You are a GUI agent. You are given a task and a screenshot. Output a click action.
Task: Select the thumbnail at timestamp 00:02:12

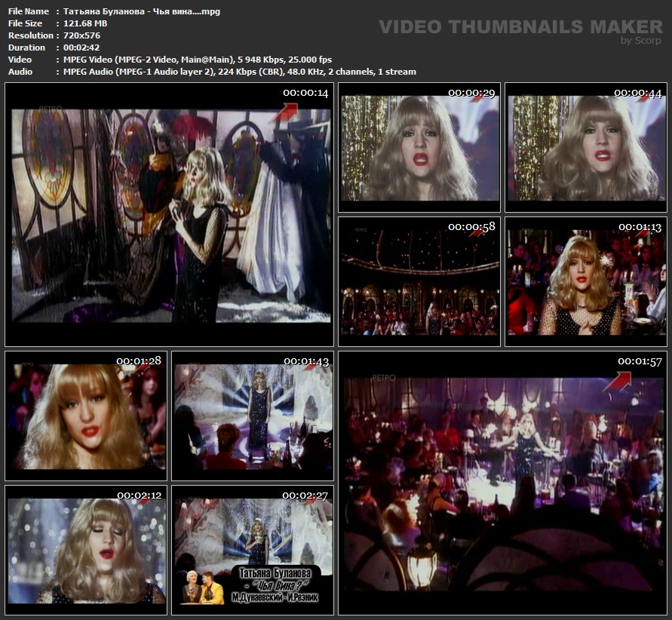(x=86, y=550)
